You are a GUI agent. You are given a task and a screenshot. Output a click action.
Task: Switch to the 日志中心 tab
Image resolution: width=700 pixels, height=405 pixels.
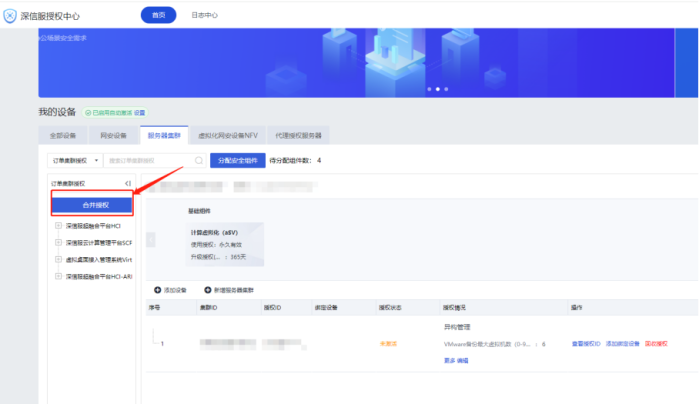tap(204, 16)
